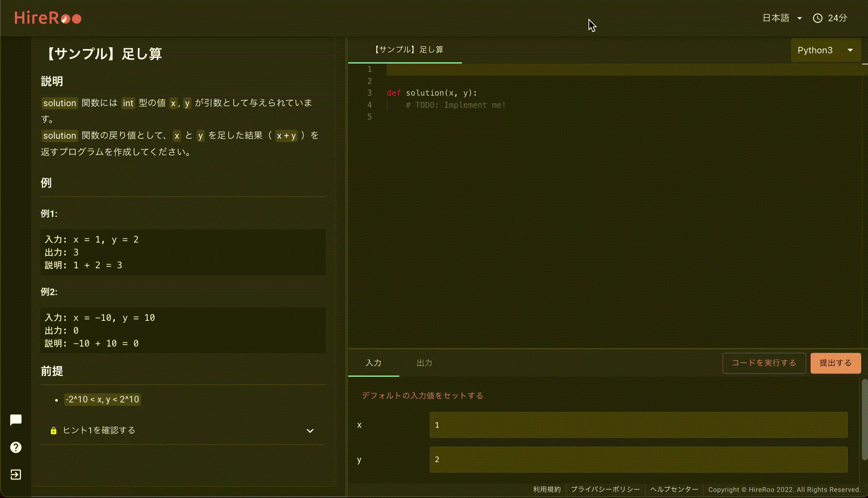The width and height of the screenshot is (868, 498).
Task: Click デフォルトの入力値をセットする link
Action: 422,396
